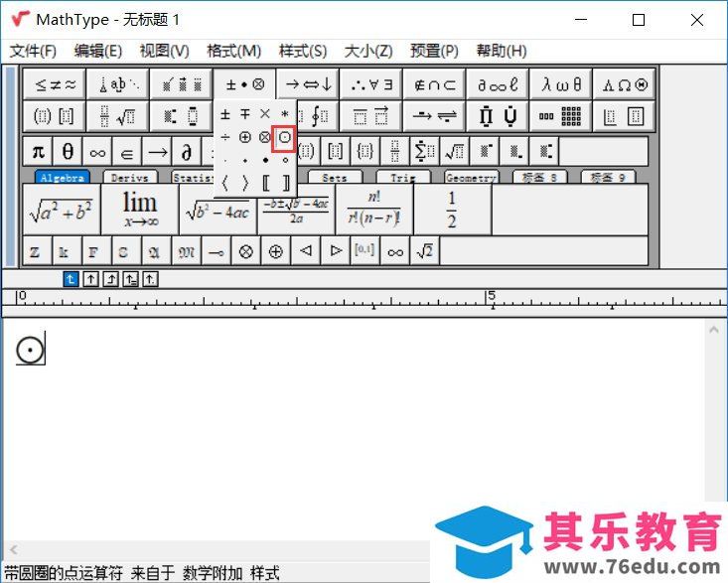Insert θ from the small symbol bar
728x583 pixels.
(68, 151)
